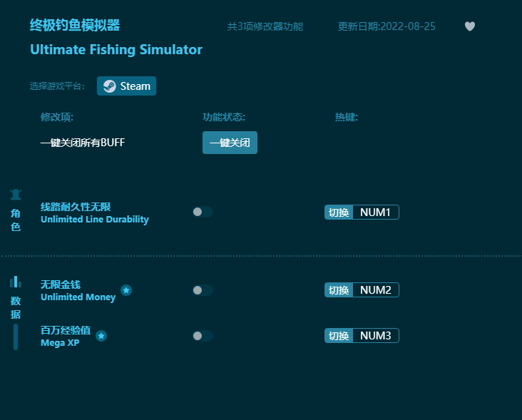Click the 选择游戏平台 label
This screenshot has height=420, width=522.
click(x=57, y=86)
